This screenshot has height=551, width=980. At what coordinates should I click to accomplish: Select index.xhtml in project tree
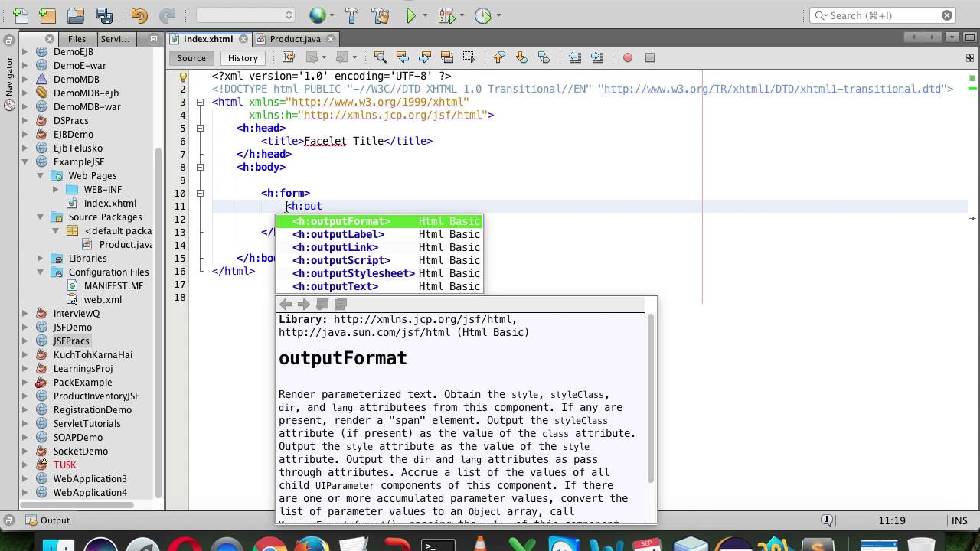[110, 203]
